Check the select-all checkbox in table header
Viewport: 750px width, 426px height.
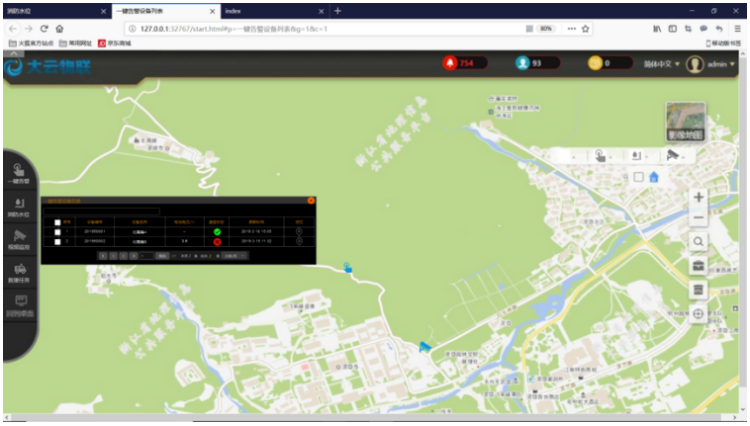(x=57, y=222)
